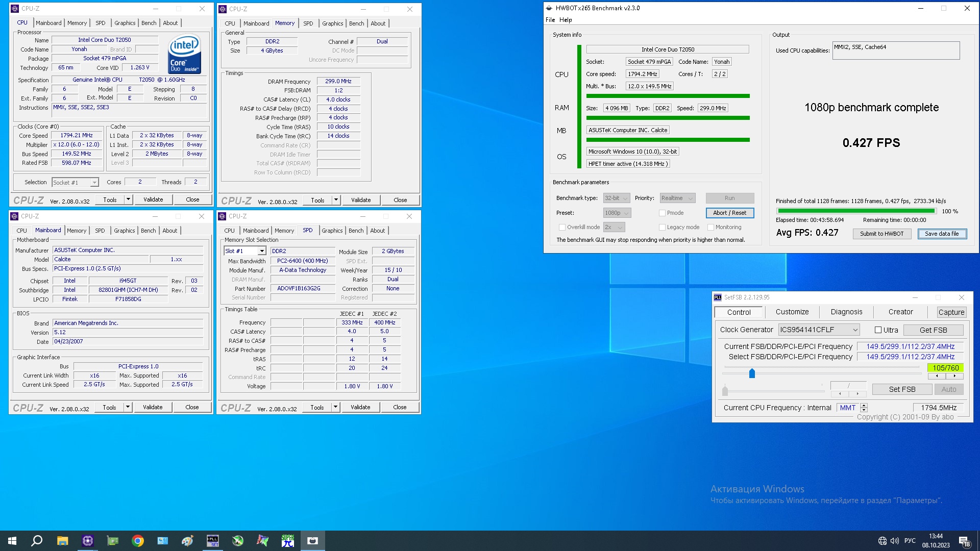This screenshot has height=551, width=980.
Task: Switch the РУС keyboard language indicator
Action: (x=910, y=541)
